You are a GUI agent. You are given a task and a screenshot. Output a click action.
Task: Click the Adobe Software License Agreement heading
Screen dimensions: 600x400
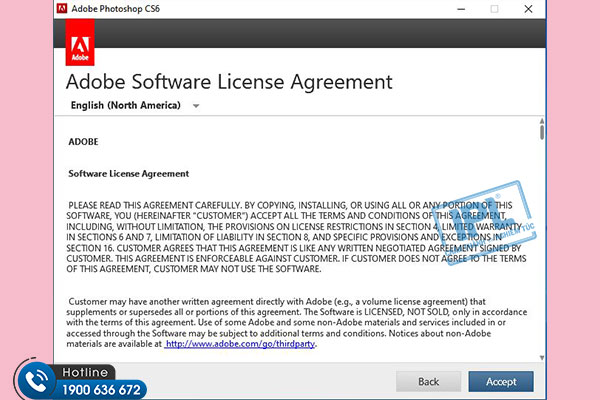pyautogui.click(x=229, y=82)
